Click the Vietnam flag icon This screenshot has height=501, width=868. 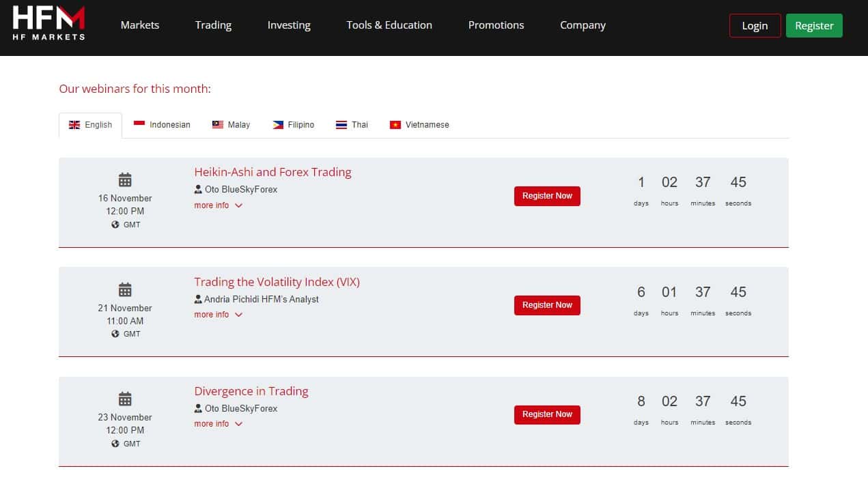(395, 125)
